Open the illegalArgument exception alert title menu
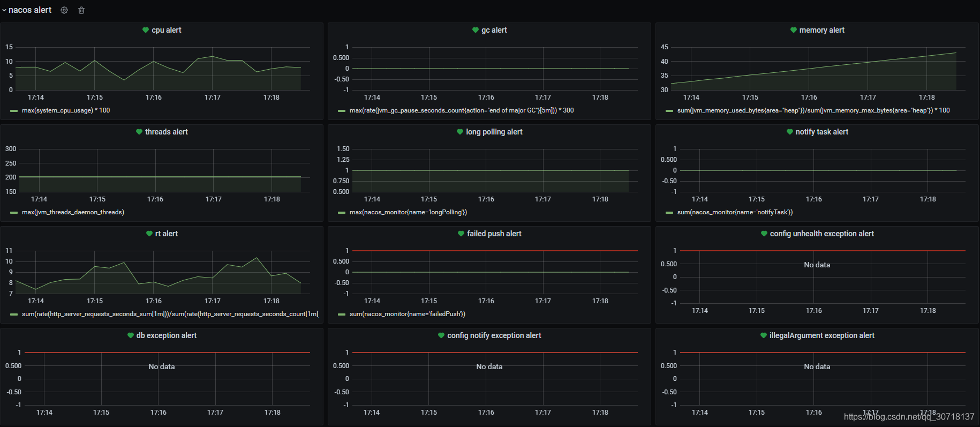 pos(822,335)
